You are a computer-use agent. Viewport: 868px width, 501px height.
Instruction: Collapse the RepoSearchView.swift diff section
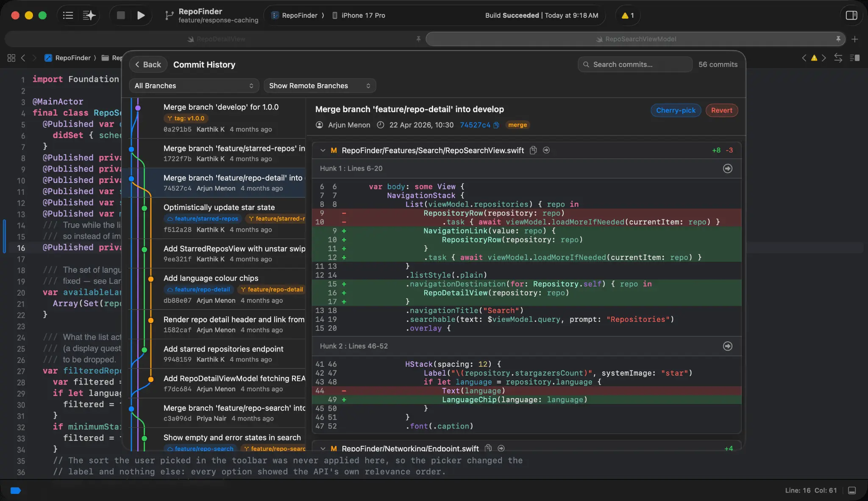pos(323,150)
